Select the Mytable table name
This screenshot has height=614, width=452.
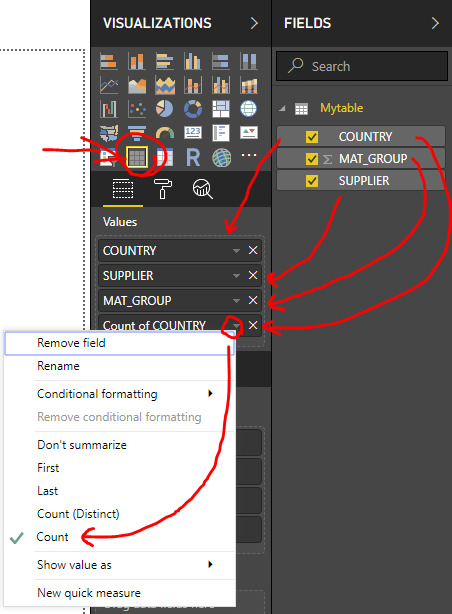[342, 108]
